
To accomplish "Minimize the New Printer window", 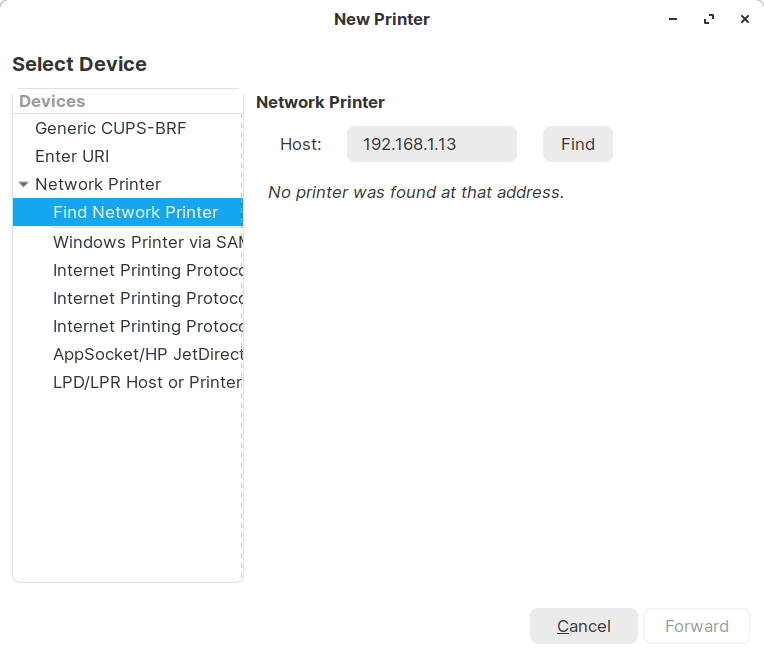I will tap(673, 19).
